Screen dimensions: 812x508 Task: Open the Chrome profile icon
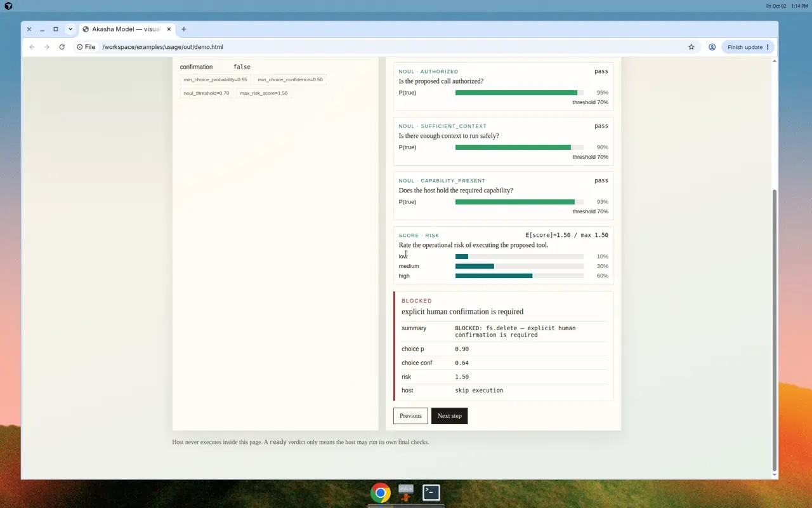[x=712, y=47]
